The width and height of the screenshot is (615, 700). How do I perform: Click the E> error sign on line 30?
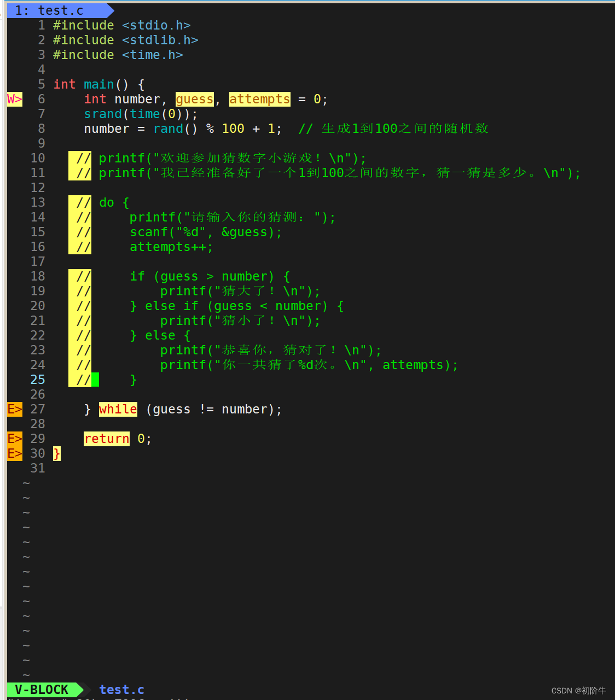coord(15,453)
